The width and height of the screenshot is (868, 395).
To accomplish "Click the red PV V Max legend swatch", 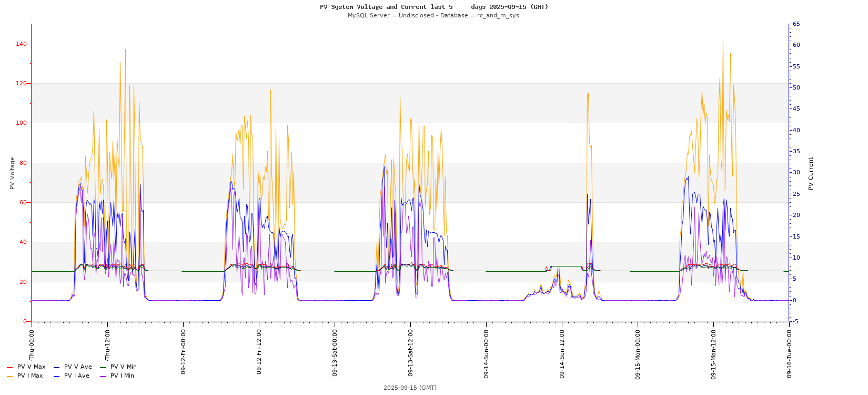I will coord(9,368).
